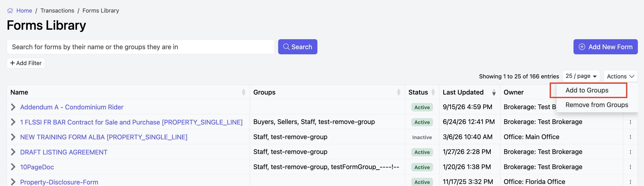Open kebab menu for DRAFT LISTING AGREEMENT row
The height and width of the screenshot is (186, 644).
click(x=630, y=152)
